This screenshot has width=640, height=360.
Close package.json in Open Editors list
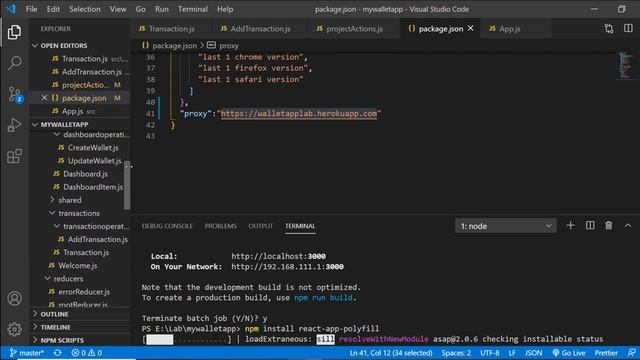click(44, 98)
